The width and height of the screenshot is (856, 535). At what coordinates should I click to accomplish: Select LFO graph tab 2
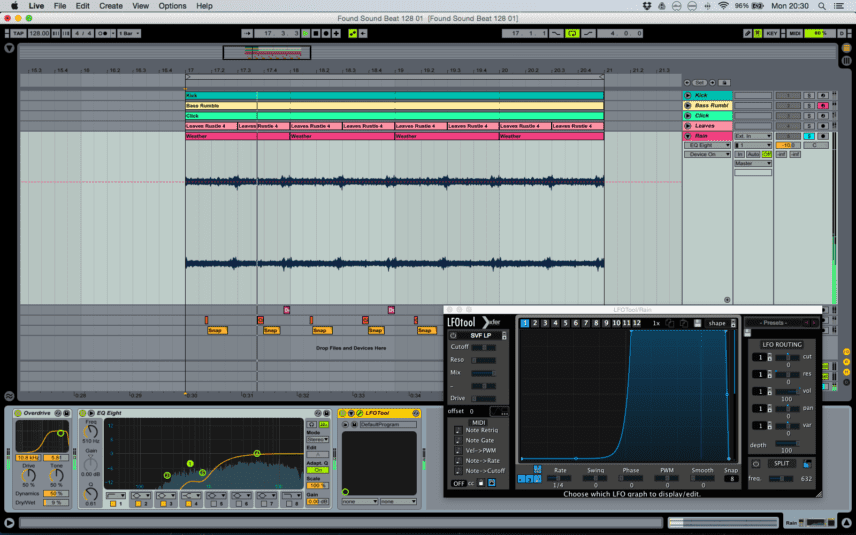click(x=535, y=323)
